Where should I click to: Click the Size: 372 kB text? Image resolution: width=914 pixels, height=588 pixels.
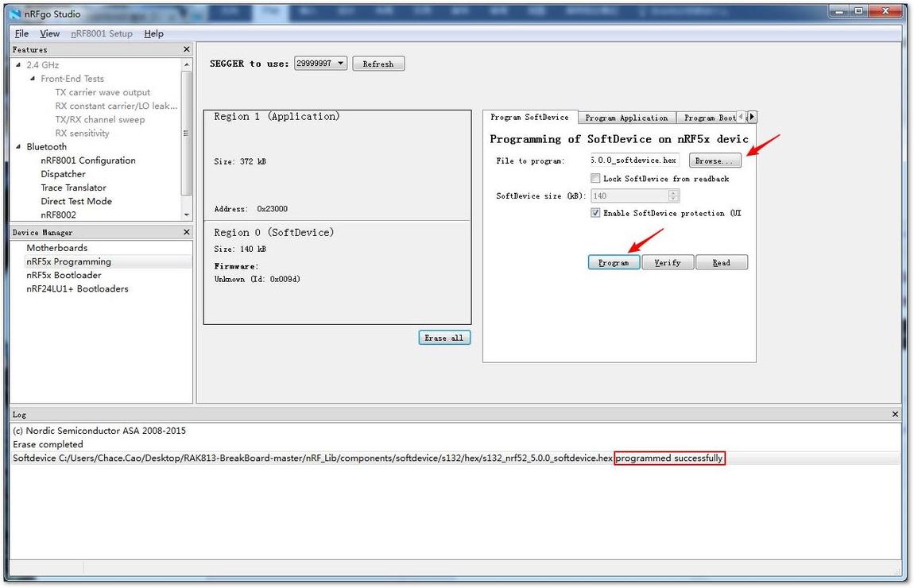coord(239,161)
